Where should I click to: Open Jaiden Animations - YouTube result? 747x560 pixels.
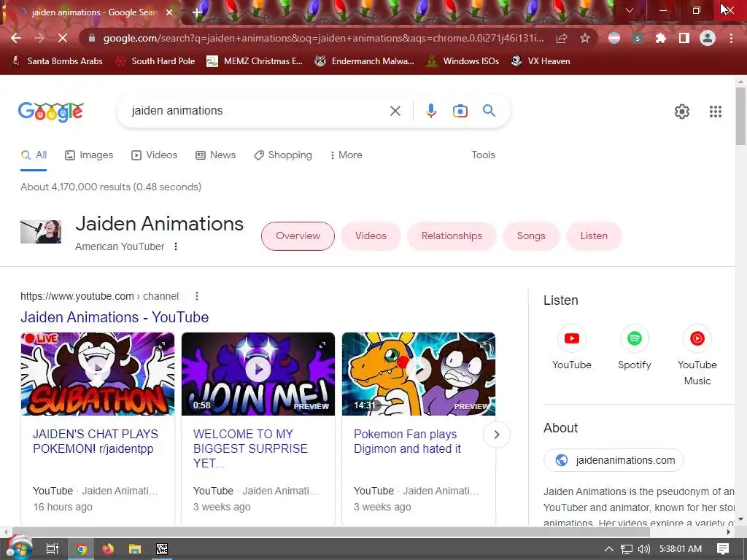pyautogui.click(x=115, y=317)
